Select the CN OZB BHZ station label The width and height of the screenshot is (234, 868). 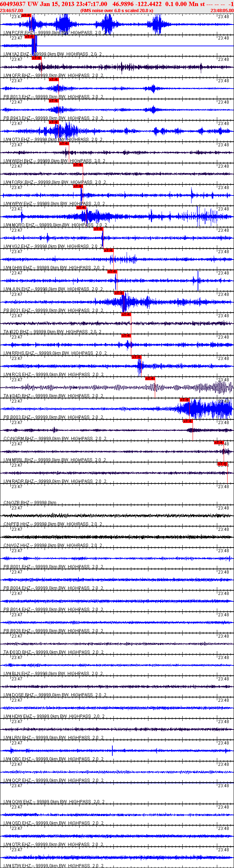[x=17, y=503]
